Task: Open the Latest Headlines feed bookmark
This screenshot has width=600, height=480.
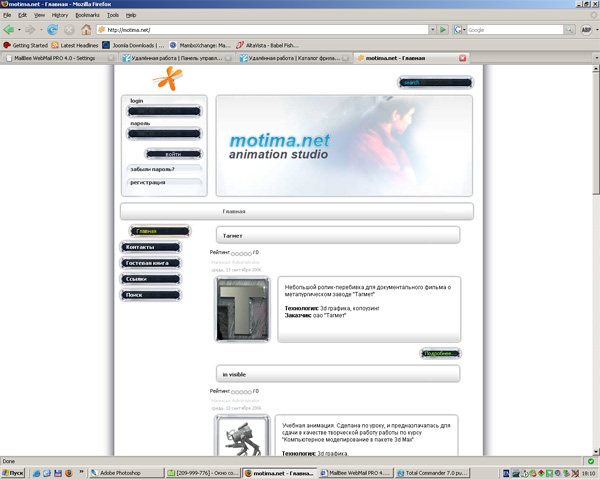Action: 75,45
